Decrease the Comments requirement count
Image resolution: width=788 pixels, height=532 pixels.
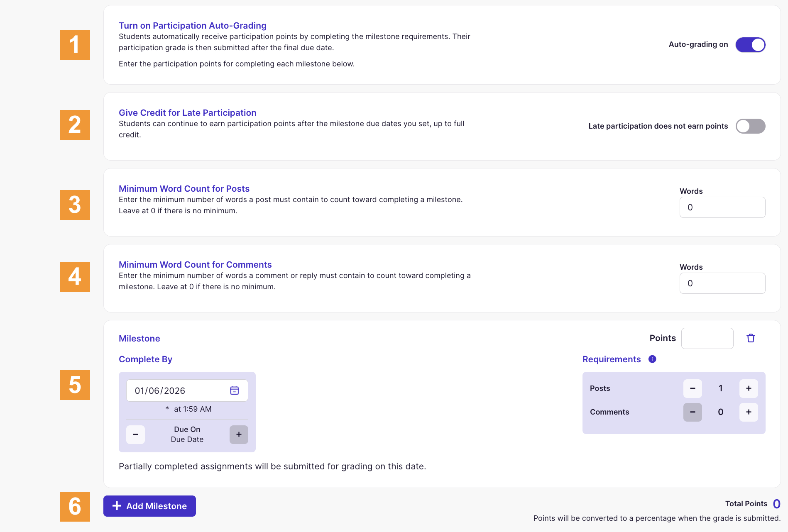(x=693, y=412)
